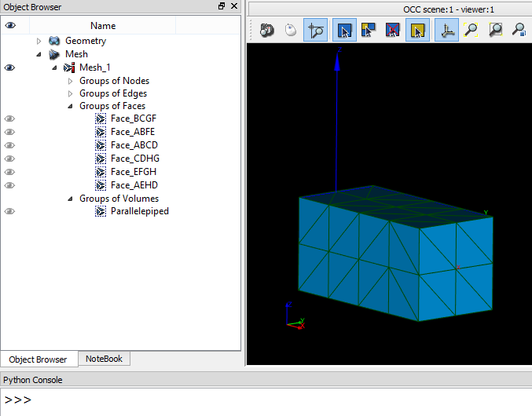Viewport: 532px width, 416px height.
Task: Show Face_BCGF using its eye icon
Action: click(10, 119)
